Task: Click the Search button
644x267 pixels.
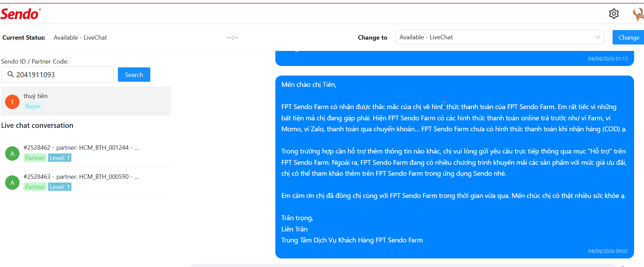Action: (x=134, y=75)
